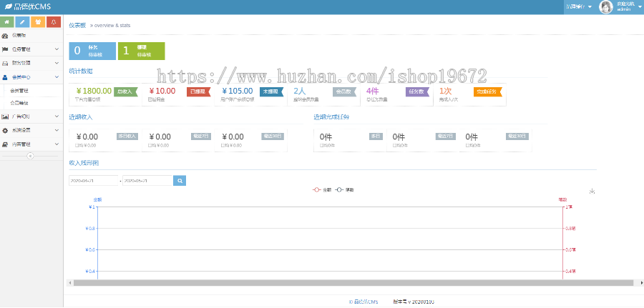This screenshot has width=644, height=308.
Task: Click the green '1 提现' pending review tile
Action: (x=141, y=51)
